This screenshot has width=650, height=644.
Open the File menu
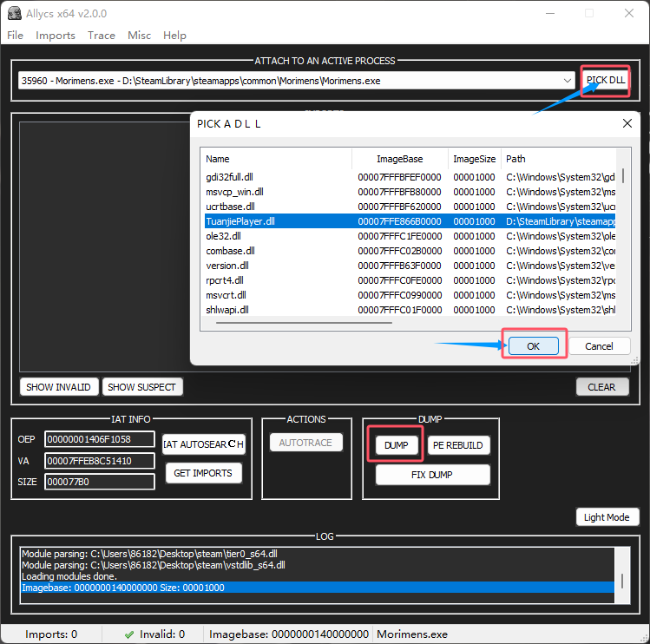(x=16, y=36)
